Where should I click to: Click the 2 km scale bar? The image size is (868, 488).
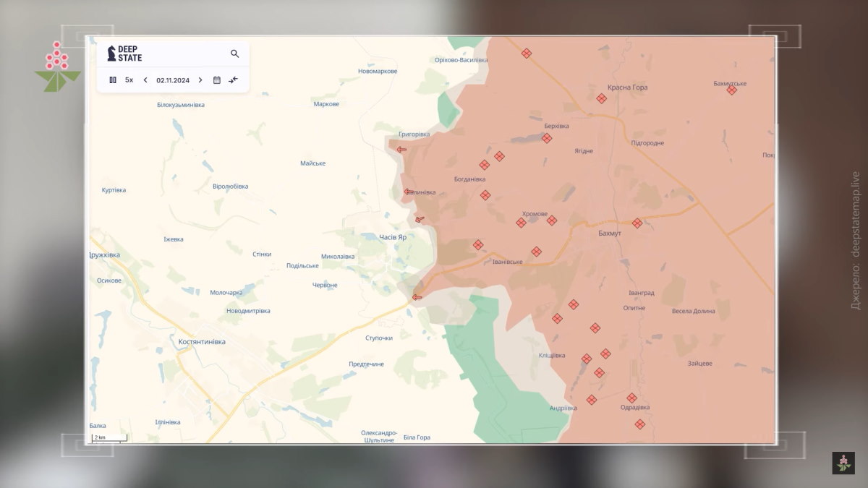point(109,437)
